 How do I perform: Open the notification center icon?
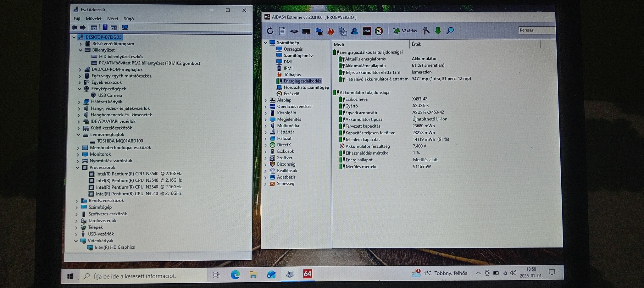[x=552, y=272]
